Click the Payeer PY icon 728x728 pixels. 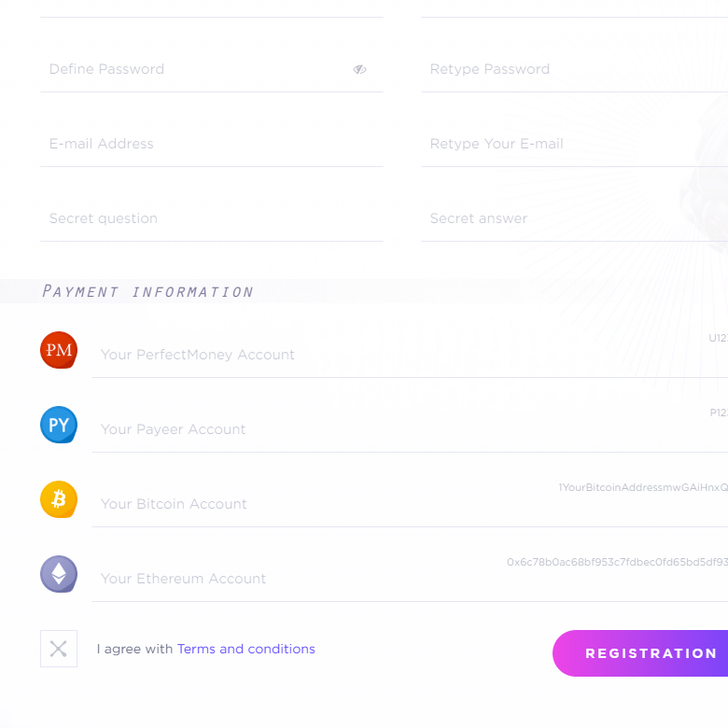[59, 425]
